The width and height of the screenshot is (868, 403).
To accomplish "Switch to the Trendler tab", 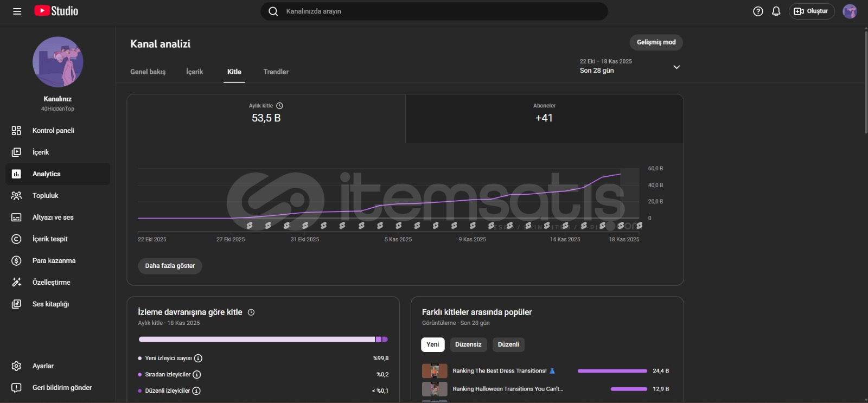I will point(276,72).
